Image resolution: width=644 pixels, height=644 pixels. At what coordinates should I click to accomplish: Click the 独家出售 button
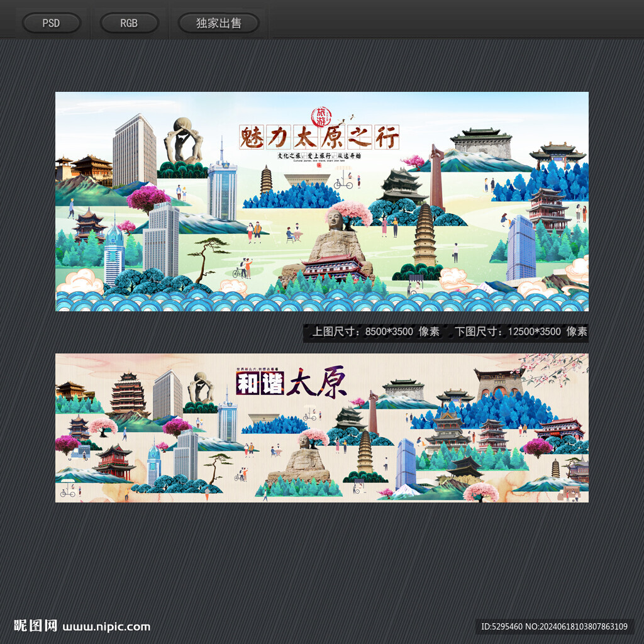(x=218, y=23)
